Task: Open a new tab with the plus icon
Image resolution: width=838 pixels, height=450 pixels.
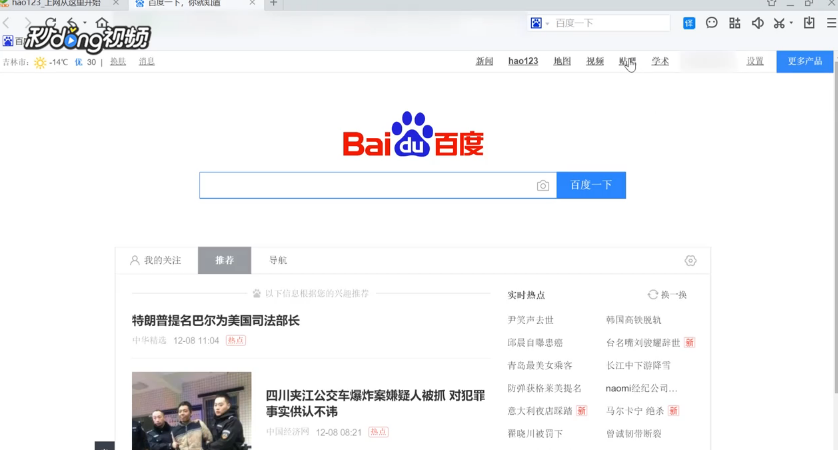Action: (273, 3)
